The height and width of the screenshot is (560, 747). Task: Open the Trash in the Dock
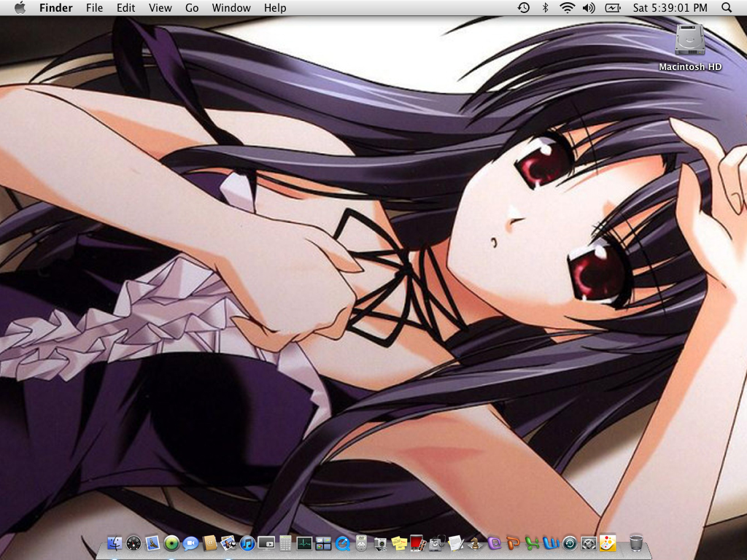click(x=636, y=542)
